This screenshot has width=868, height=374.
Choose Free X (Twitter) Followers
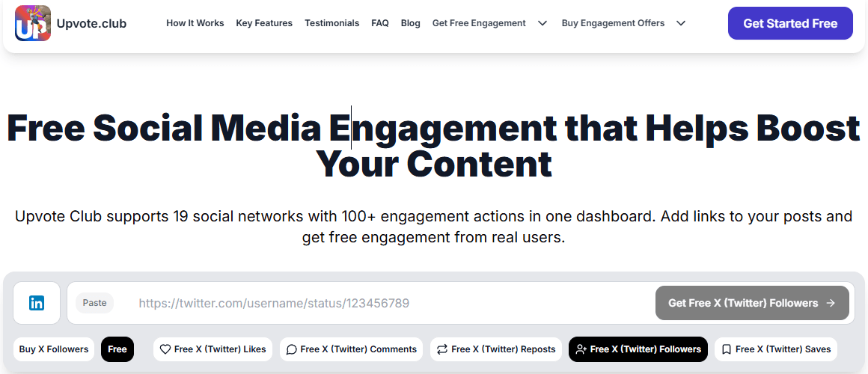[638, 349]
